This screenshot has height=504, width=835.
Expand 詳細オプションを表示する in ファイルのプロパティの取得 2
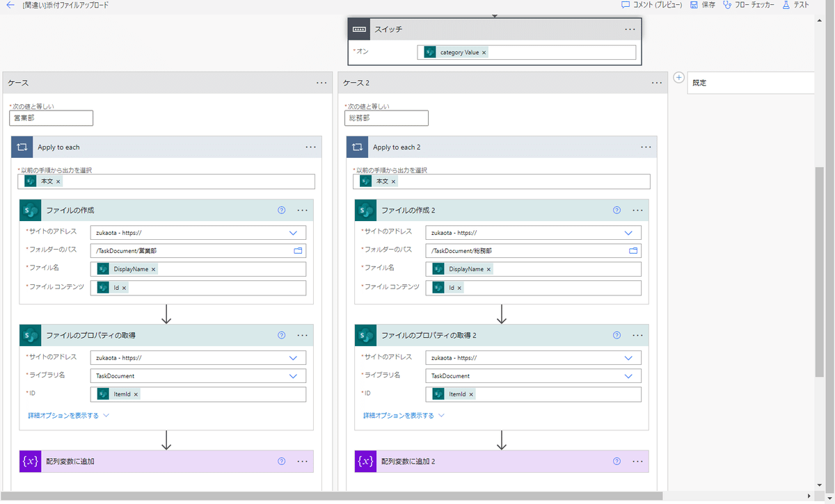point(404,415)
